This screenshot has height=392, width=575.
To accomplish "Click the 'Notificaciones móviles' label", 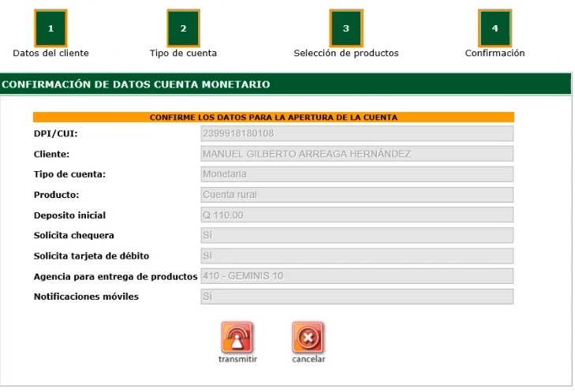I will tap(86, 297).
